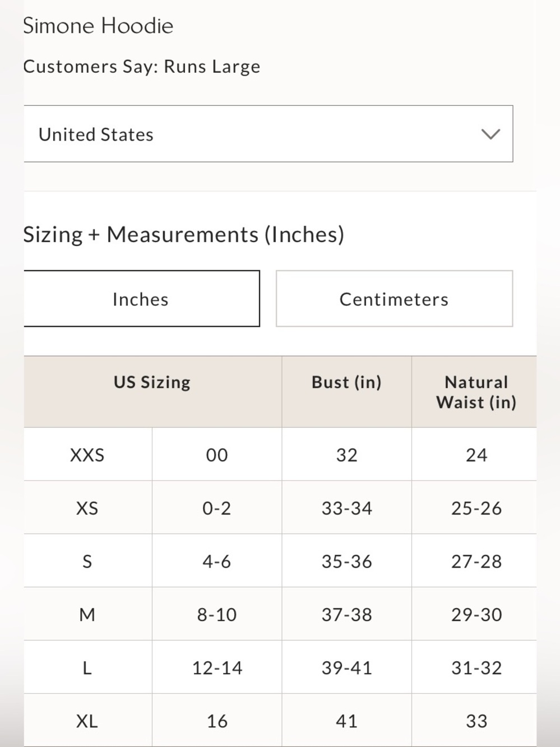Image resolution: width=560 pixels, height=747 pixels.
Task: Select the XXS size row label
Action: [87, 454]
